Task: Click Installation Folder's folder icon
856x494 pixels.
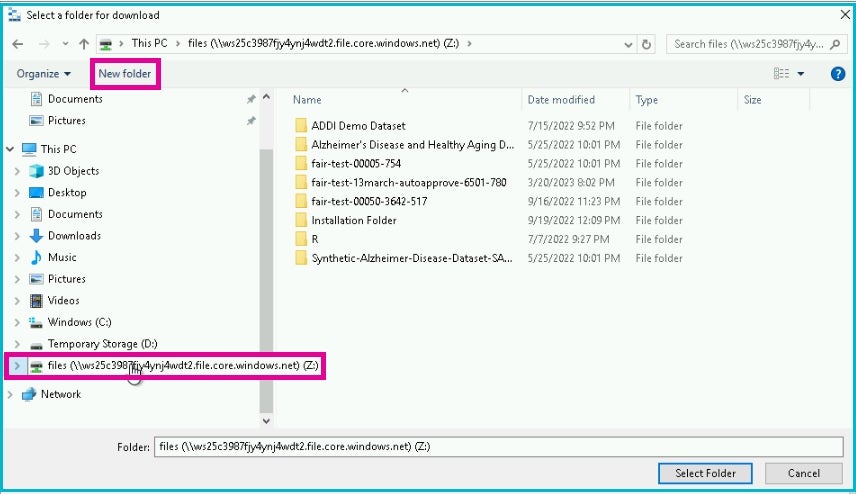Action: tap(301, 221)
